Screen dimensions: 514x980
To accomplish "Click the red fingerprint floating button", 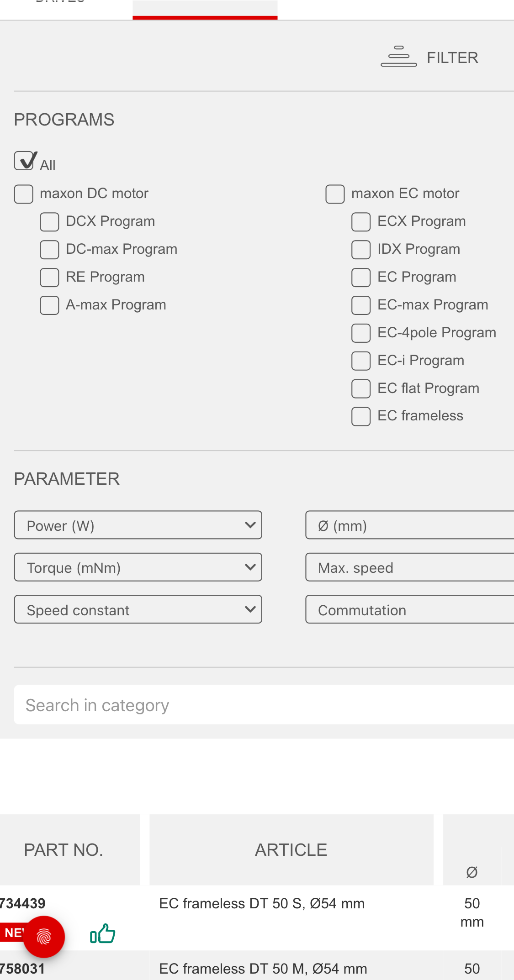I will [44, 936].
